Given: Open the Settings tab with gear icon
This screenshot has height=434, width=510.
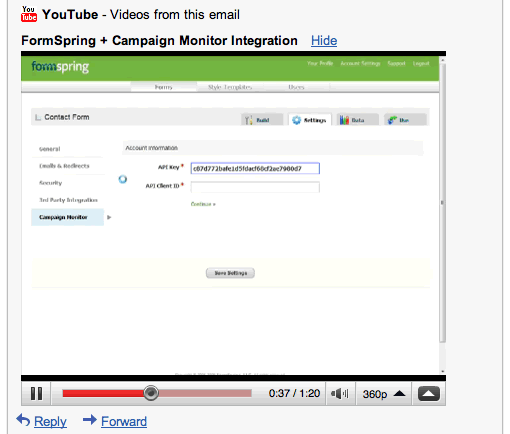Looking at the screenshot, I should pyautogui.click(x=309, y=120).
